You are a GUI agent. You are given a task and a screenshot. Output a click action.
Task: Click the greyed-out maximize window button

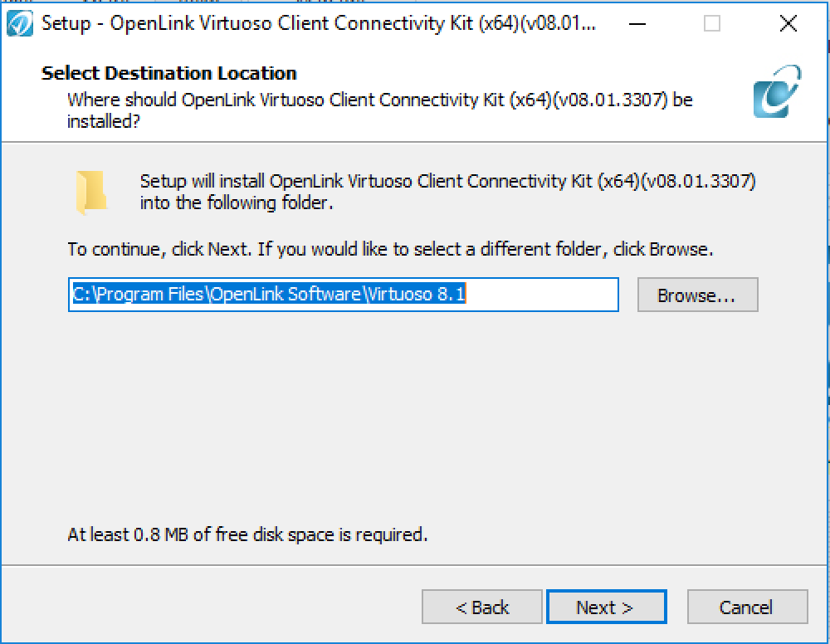tap(712, 23)
